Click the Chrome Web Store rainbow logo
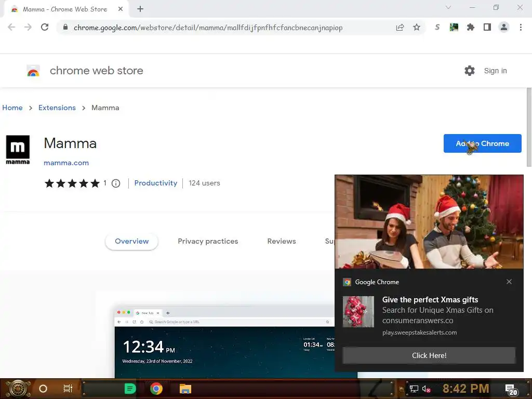Image resolution: width=532 pixels, height=399 pixels. [x=33, y=71]
